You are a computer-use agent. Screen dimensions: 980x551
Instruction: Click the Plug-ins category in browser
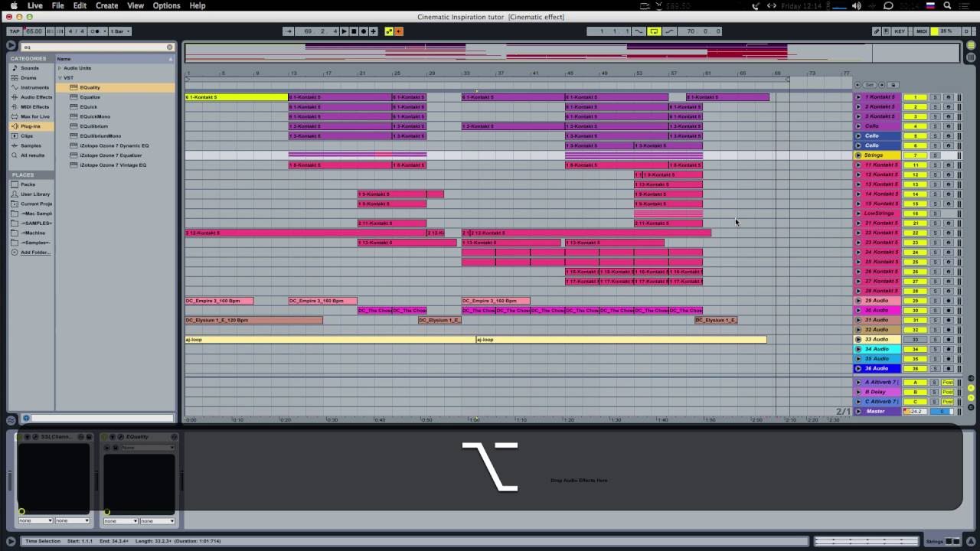pos(31,126)
